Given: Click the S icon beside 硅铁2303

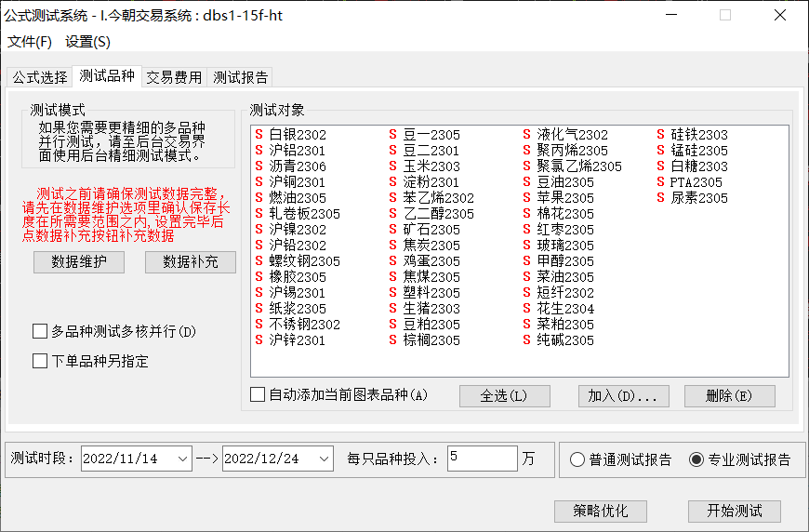Looking at the screenshot, I should click(660, 135).
